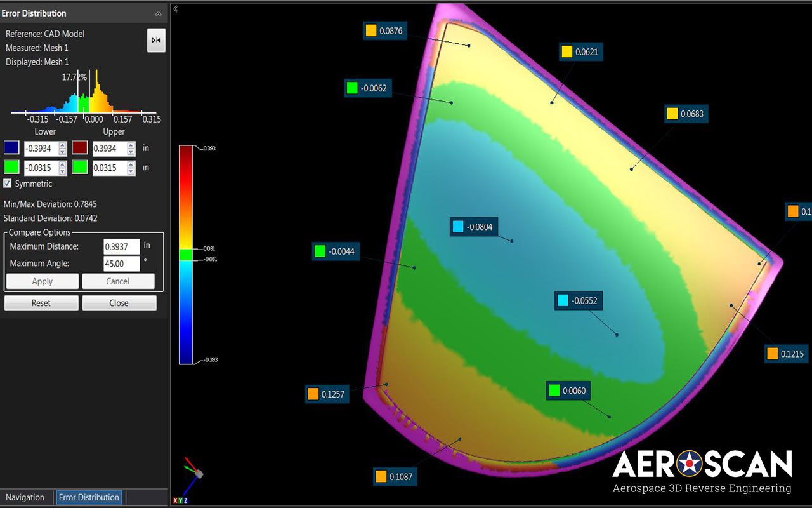
Task: Click the 0.0060 annotation marker
Action: [568, 391]
